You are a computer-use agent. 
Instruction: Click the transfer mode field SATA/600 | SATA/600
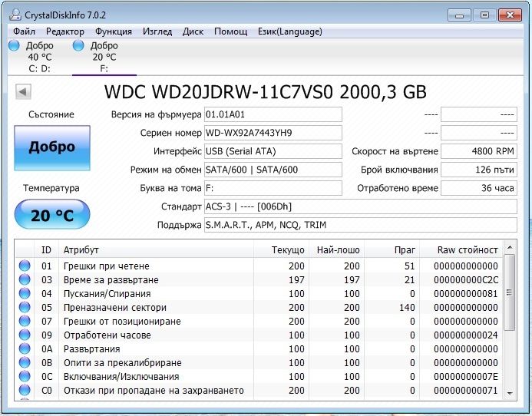[x=273, y=170]
